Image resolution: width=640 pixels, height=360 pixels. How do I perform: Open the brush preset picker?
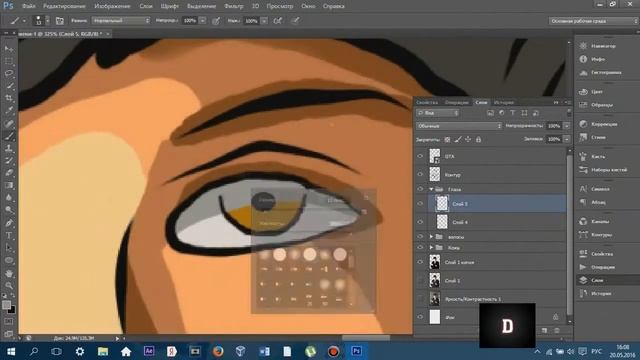[42, 20]
